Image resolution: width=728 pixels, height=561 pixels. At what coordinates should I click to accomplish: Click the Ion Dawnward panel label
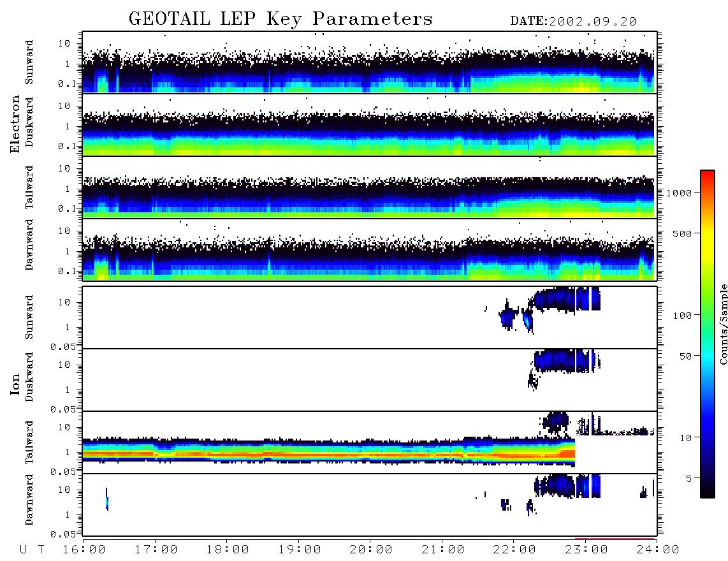click(x=29, y=500)
